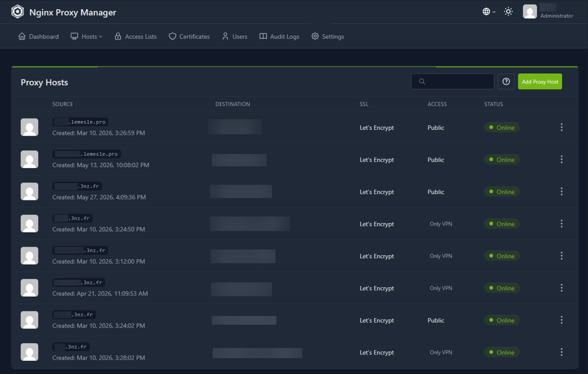588x374 pixels.
Task: Click Public access for host created 3:24:02 PM
Action: (436, 320)
